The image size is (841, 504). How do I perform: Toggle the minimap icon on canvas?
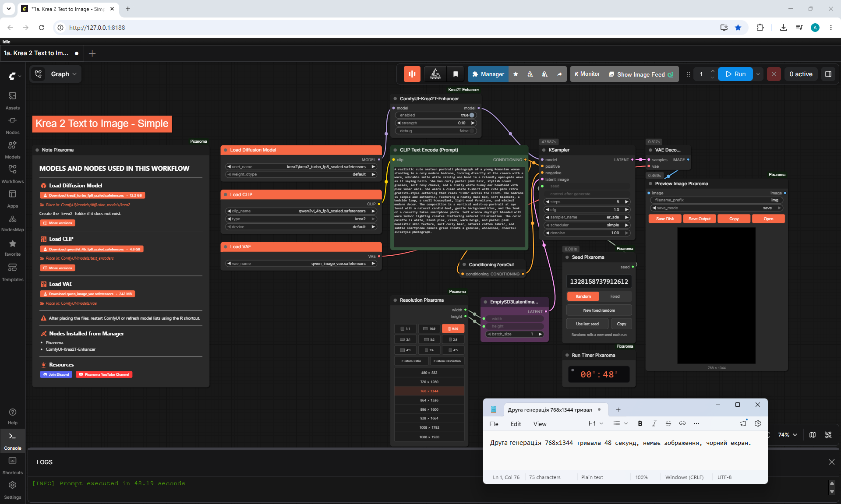tap(813, 435)
